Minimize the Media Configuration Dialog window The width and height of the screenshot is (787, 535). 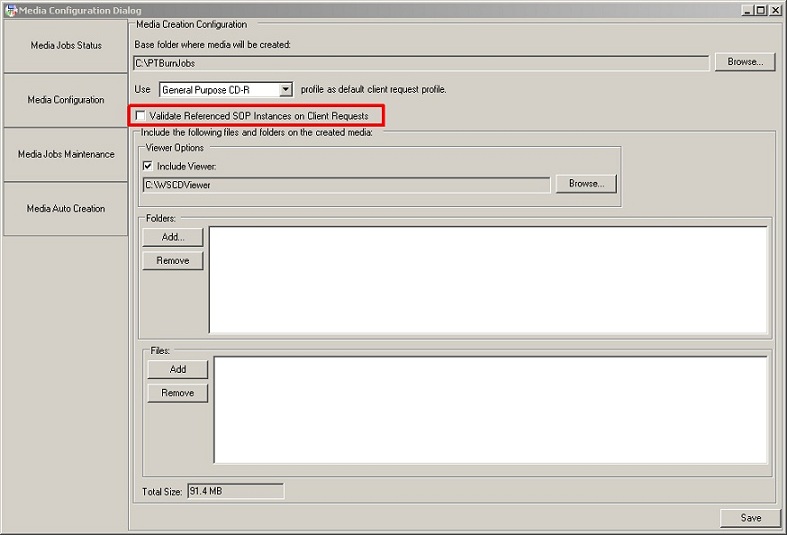pos(747,10)
